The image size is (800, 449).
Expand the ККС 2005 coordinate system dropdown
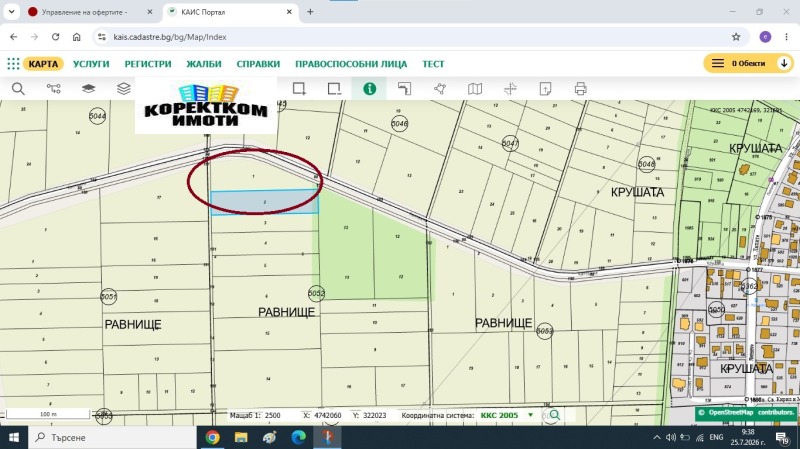point(531,415)
